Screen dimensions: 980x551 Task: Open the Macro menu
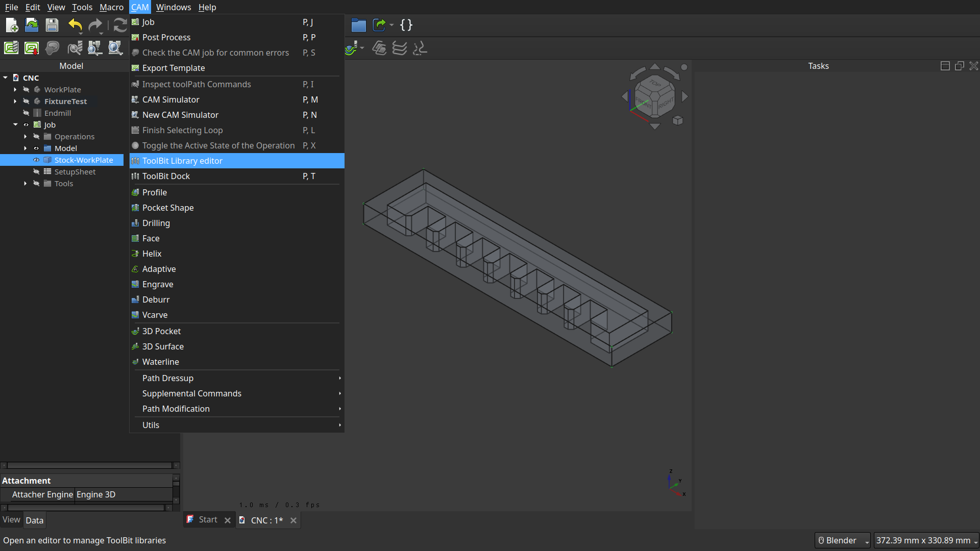tap(111, 7)
